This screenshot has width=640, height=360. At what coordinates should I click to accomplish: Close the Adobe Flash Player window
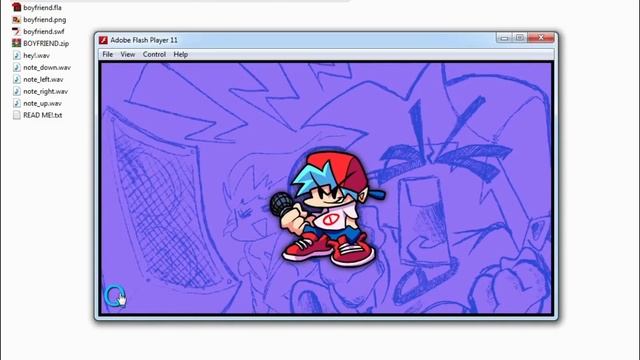point(541,38)
